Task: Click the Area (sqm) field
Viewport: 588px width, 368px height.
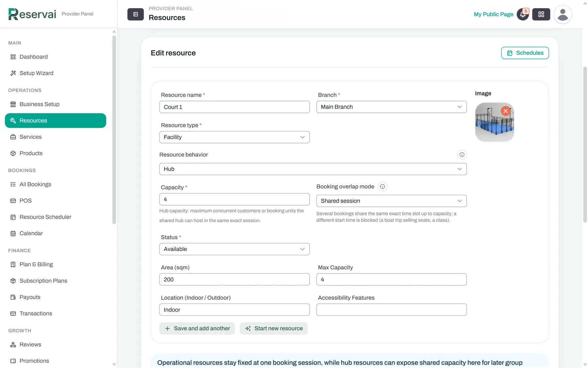Action: [x=235, y=279]
